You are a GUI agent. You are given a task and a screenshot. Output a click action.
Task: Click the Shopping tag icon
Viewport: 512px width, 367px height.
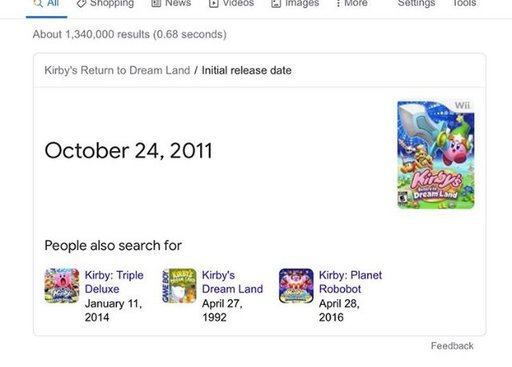(x=81, y=4)
